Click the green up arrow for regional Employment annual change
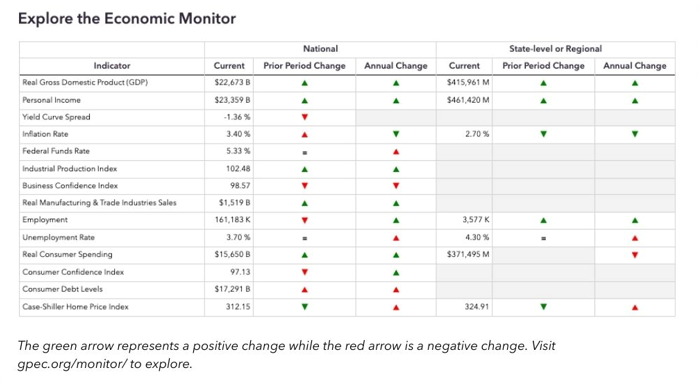This screenshot has width=698, height=382. click(635, 220)
